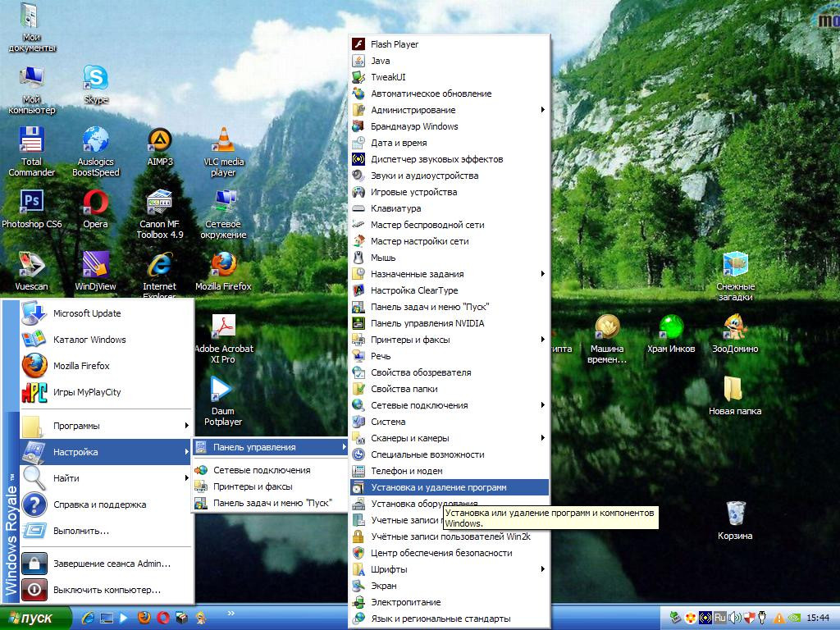Open the Daum Potplayer desktop shortcut
840x630 pixels.
(223, 392)
